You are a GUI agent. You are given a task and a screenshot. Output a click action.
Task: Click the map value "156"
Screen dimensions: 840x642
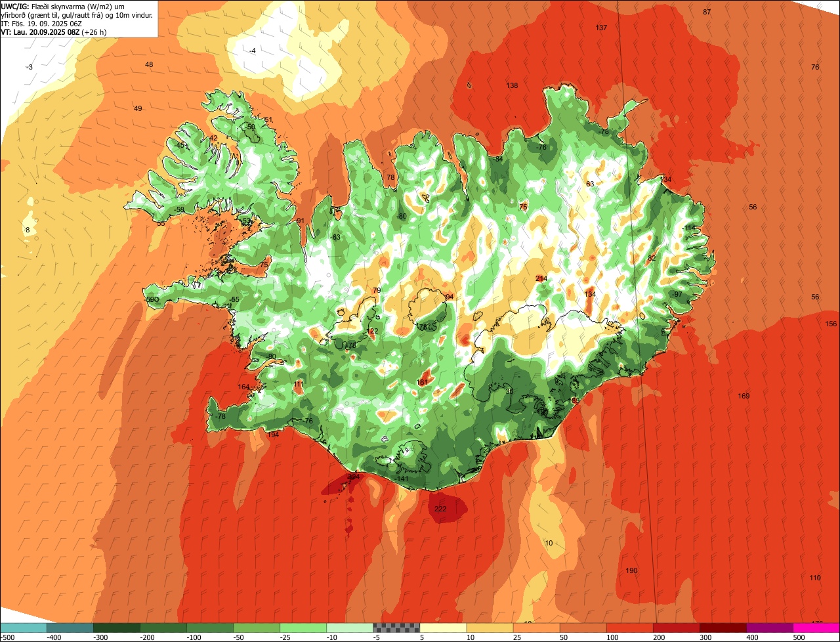[x=831, y=324]
